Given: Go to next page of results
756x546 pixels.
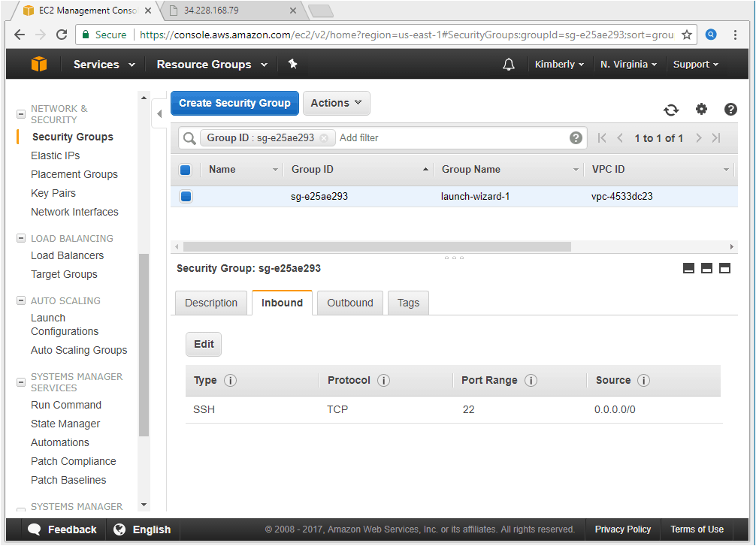Looking at the screenshot, I should [699, 138].
